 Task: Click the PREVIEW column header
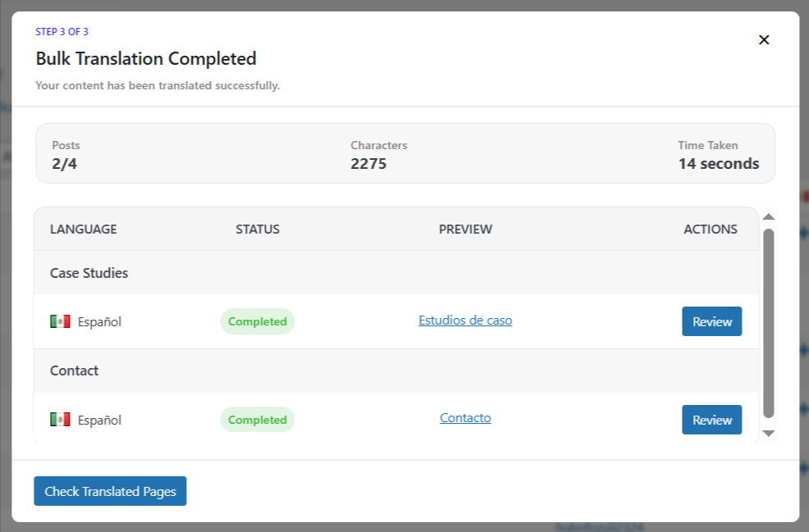[x=465, y=230]
